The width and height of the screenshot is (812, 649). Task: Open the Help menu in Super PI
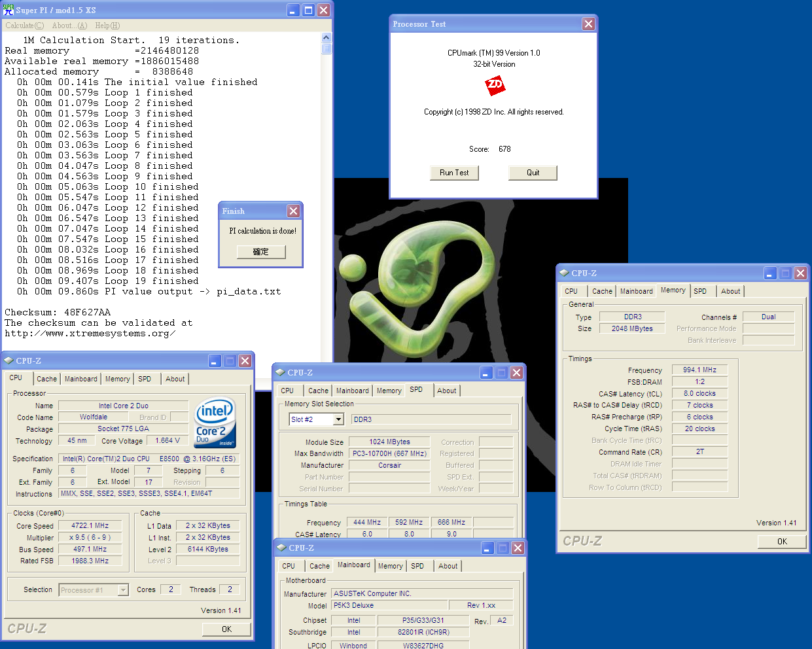pyautogui.click(x=107, y=26)
